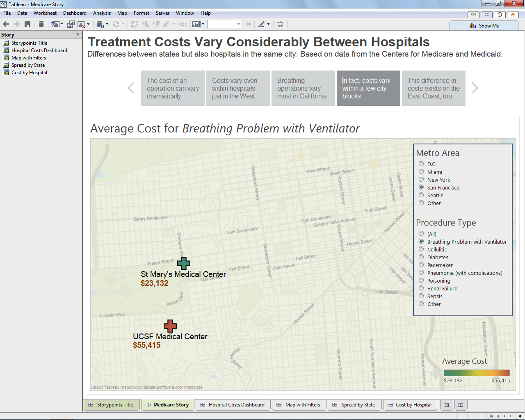Click the Save floppy disk icon
The height and width of the screenshot is (420, 525).
(x=27, y=24)
